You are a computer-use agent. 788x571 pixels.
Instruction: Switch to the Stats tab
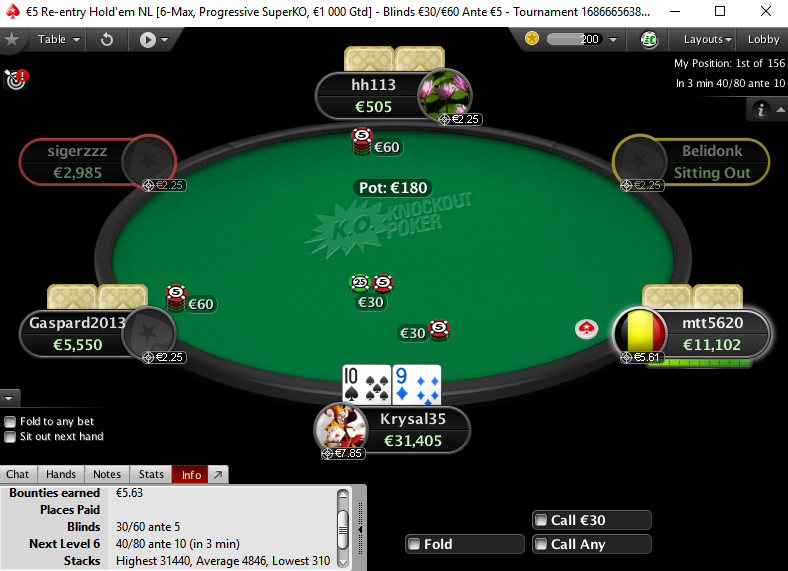coord(151,474)
